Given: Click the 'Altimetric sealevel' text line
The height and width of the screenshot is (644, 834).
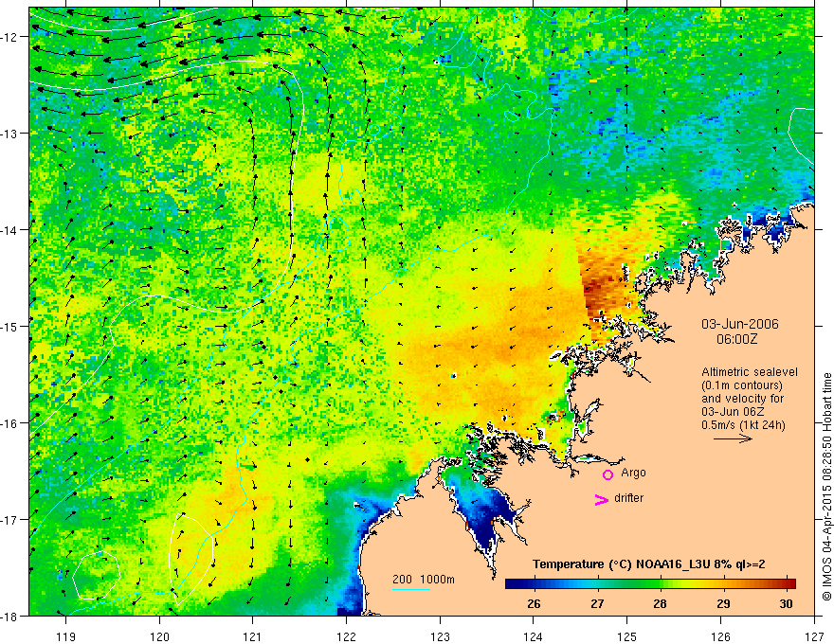Looking at the screenshot, I should click(750, 372).
